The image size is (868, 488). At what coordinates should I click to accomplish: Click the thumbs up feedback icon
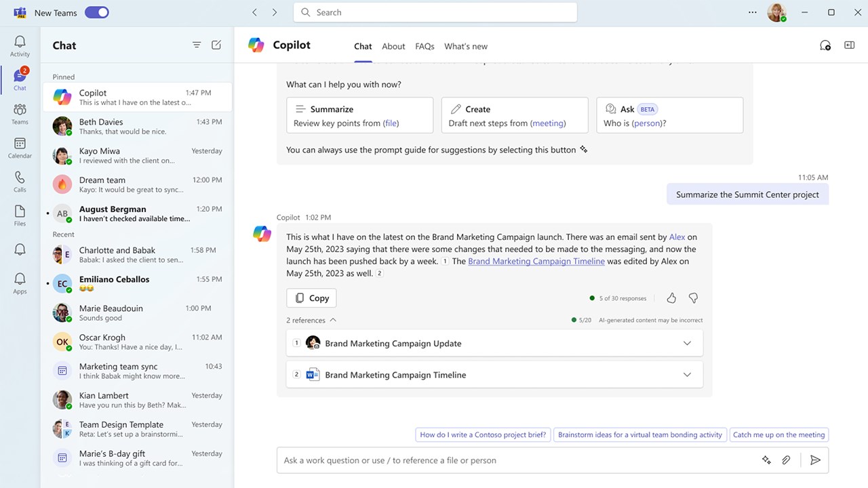(671, 298)
